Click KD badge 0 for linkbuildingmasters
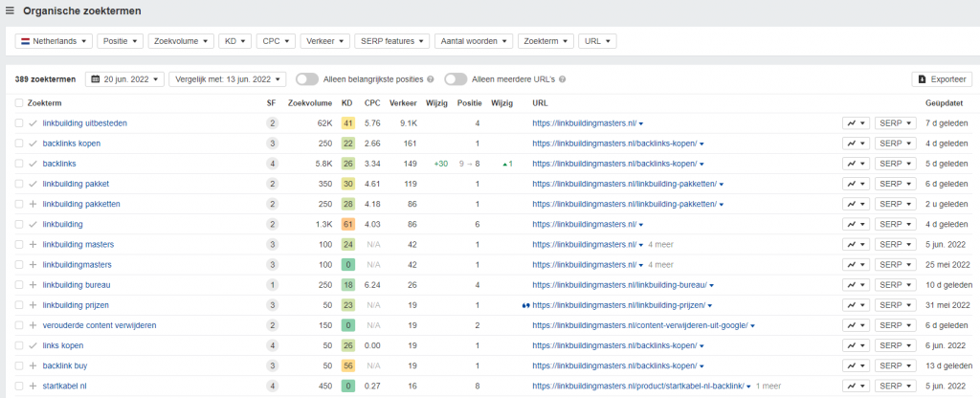This screenshot has width=980, height=398. click(348, 265)
